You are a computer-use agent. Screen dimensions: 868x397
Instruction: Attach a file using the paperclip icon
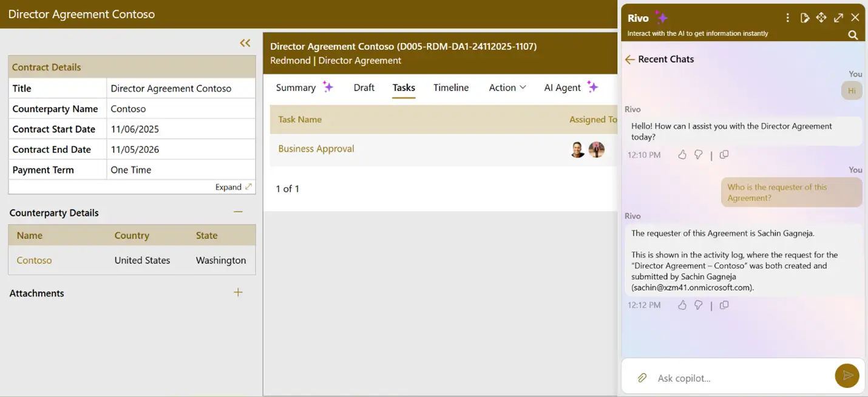[x=642, y=377]
